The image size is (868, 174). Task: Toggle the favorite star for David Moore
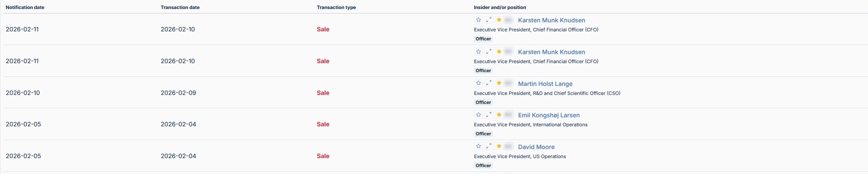tap(478, 147)
